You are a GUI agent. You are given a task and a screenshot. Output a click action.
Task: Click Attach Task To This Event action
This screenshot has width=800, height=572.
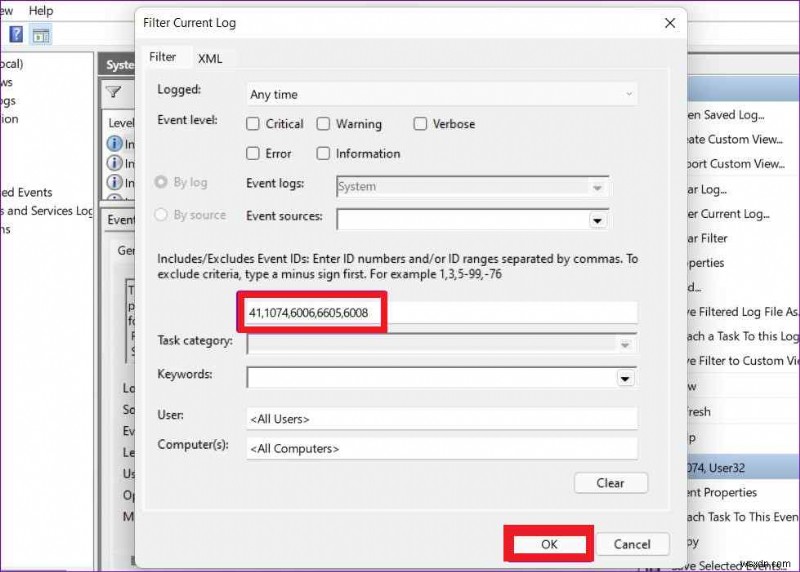pos(743,517)
